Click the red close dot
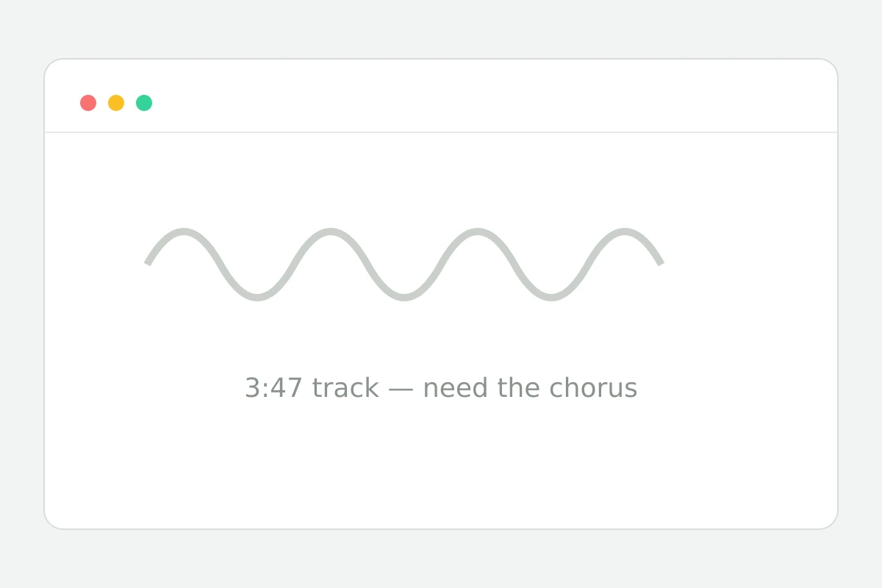Viewport: 882px width, 588px height. tap(88, 103)
